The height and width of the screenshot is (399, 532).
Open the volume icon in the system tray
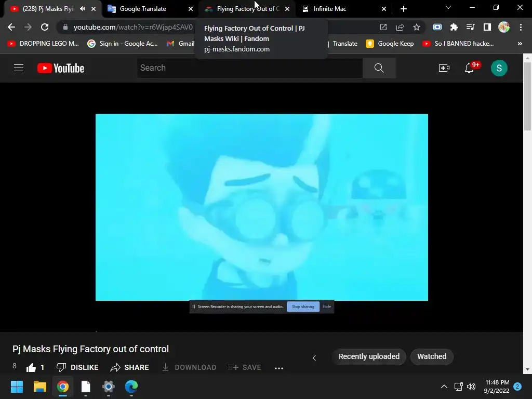coord(471,387)
